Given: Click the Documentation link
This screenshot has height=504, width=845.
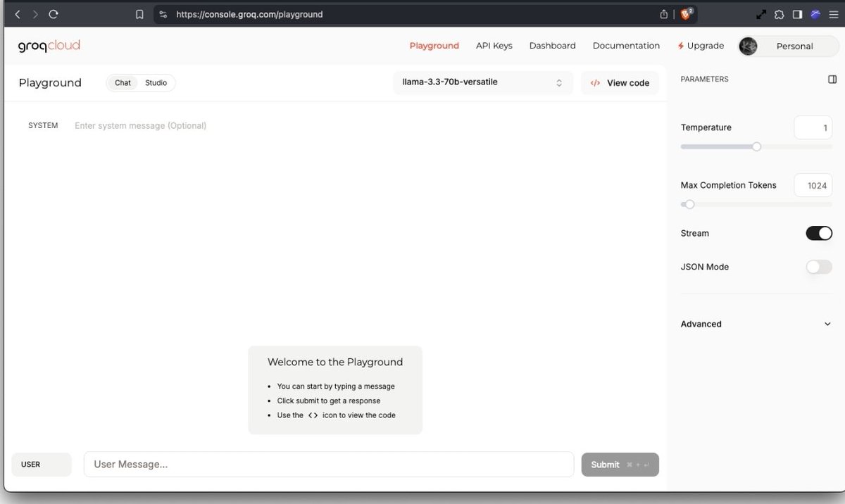Looking at the screenshot, I should coord(625,45).
